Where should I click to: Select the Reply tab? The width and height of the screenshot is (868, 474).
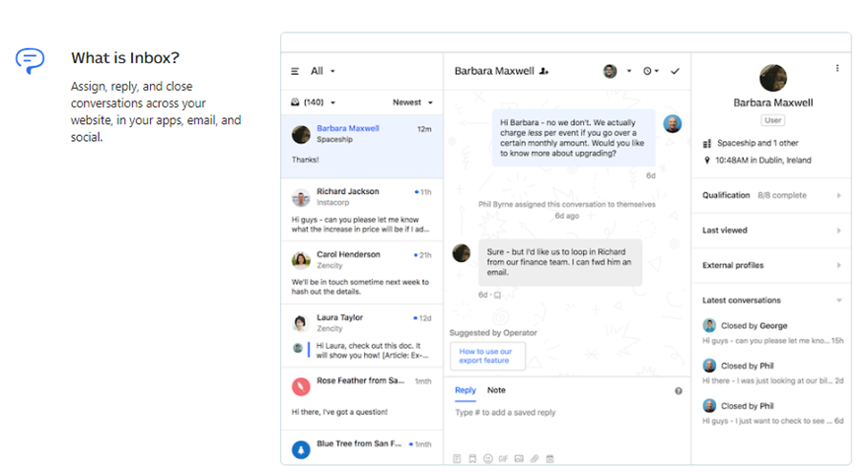(465, 390)
